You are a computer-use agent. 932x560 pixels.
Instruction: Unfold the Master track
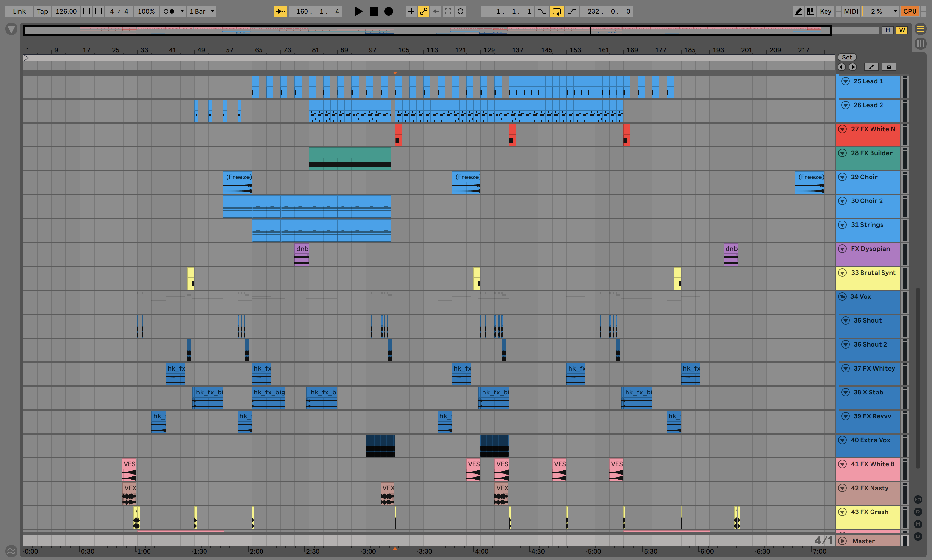[842, 541]
